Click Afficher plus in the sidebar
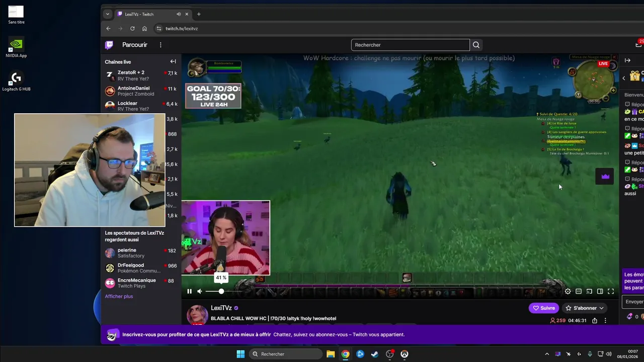 pyautogui.click(x=119, y=296)
